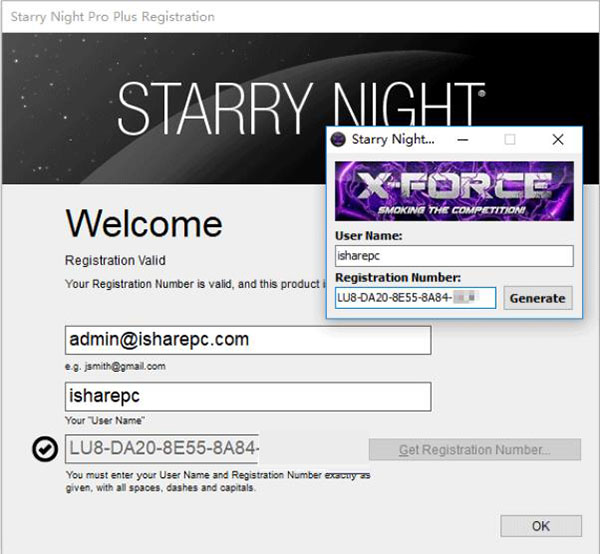The width and height of the screenshot is (600, 554).
Task: Click 'Your Registration Number is valid' message
Action: point(195,284)
